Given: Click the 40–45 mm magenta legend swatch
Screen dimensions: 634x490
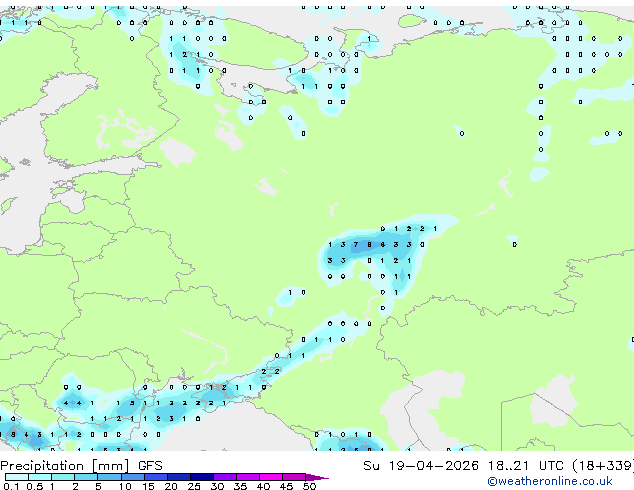Looking at the screenshot, I should click(271, 477).
